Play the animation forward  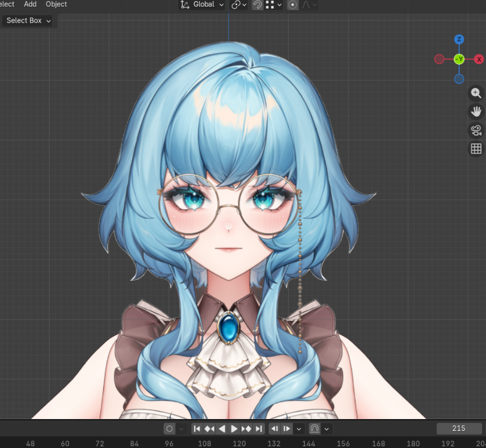(234, 429)
